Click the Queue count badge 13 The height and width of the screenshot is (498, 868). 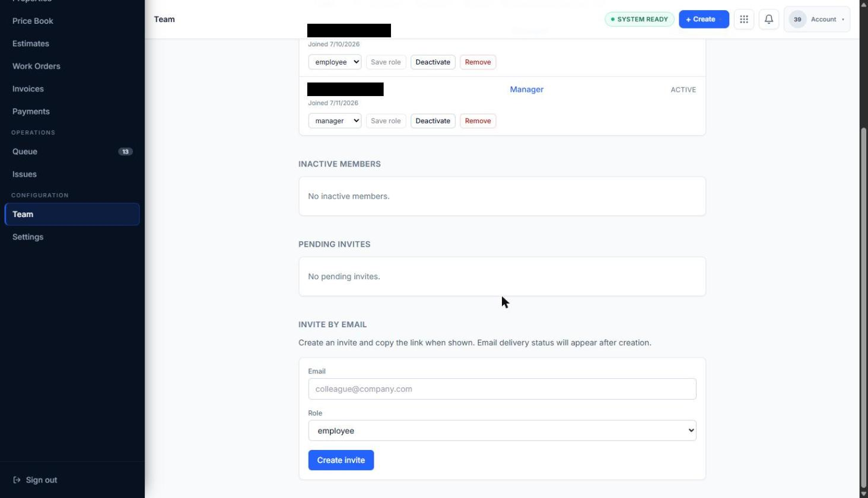pos(125,152)
